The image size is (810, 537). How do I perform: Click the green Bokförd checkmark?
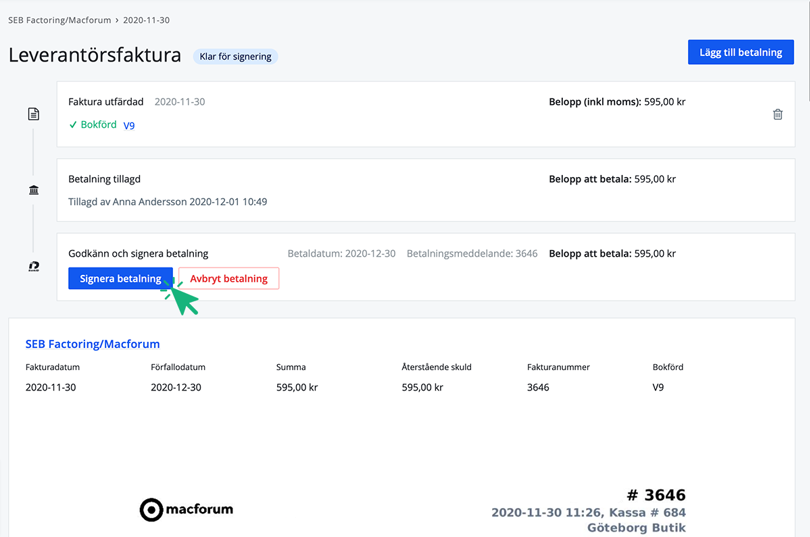[x=73, y=125]
